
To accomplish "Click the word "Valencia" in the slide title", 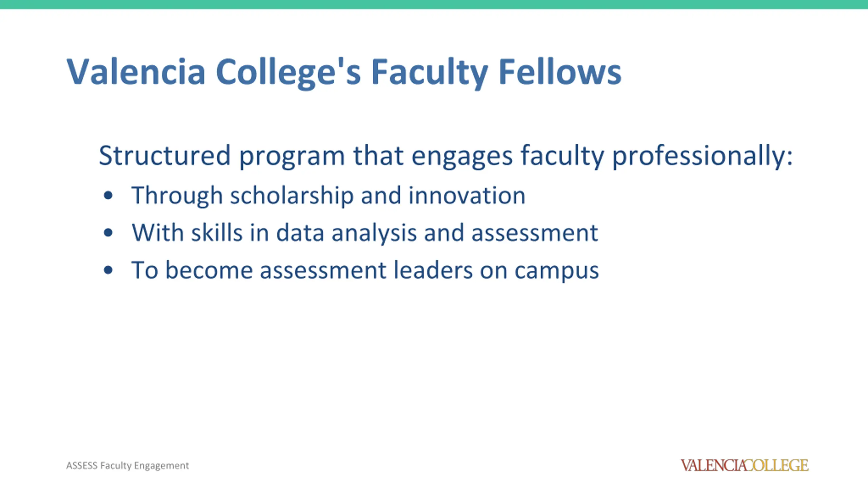I will 136,72.
